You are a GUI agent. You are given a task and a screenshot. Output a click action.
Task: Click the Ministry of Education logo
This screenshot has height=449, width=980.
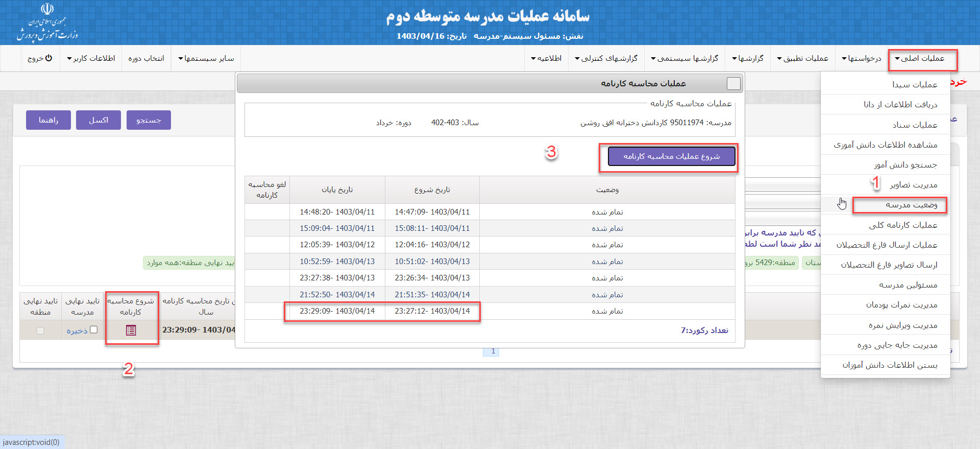click(x=47, y=22)
